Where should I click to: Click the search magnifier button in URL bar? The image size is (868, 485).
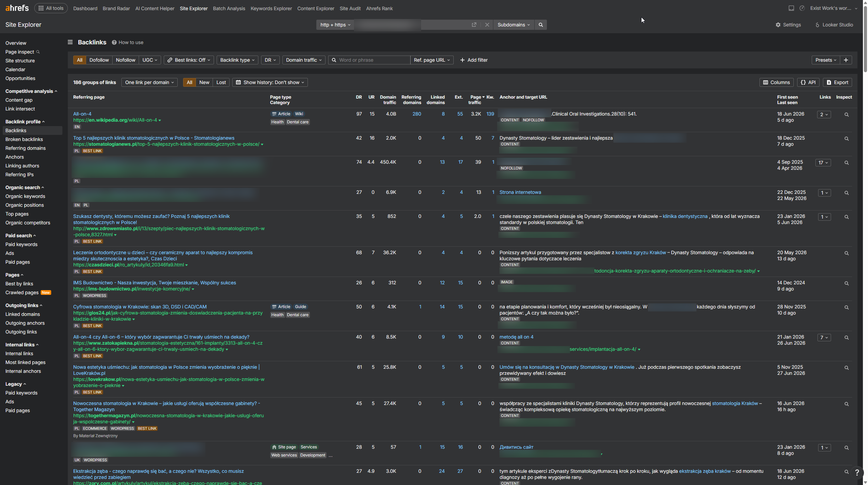tap(540, 25)
